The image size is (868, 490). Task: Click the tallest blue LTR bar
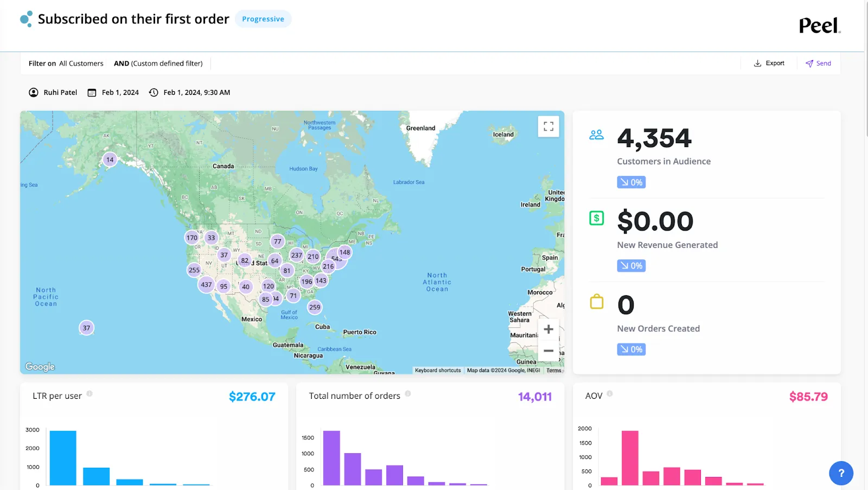63,458
